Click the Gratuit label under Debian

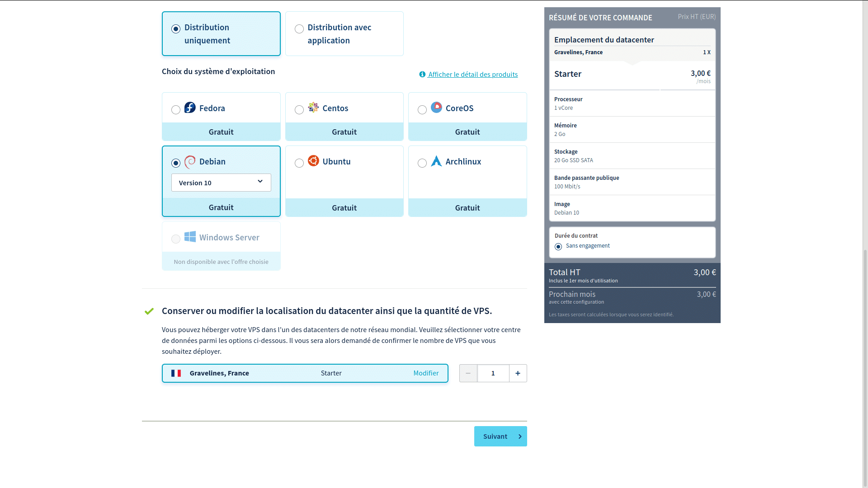(221, 207)
